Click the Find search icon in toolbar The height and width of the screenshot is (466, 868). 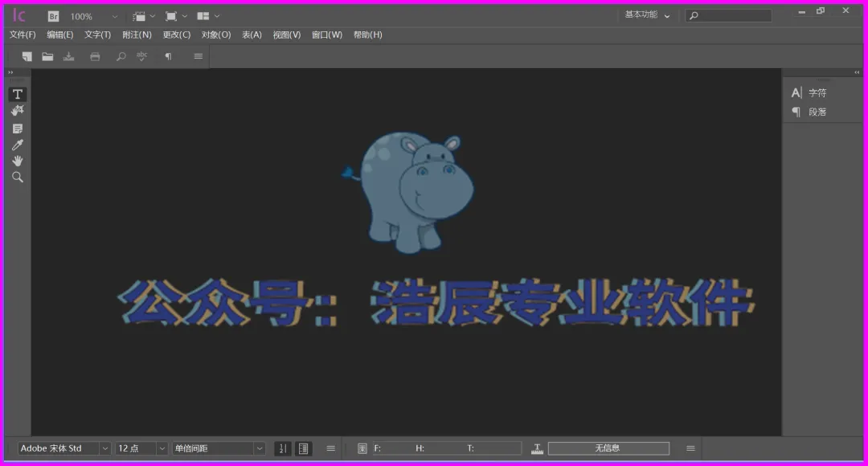pyautogui.click(x=121, y=56)
